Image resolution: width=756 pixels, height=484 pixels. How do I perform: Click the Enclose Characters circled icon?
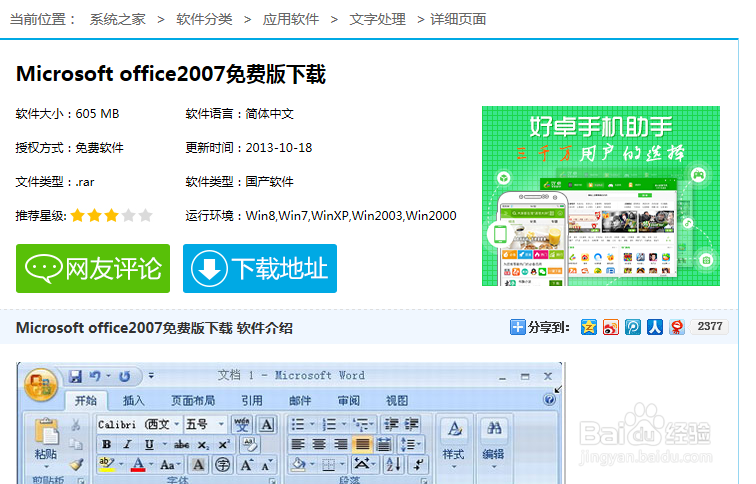click(222, 465)
